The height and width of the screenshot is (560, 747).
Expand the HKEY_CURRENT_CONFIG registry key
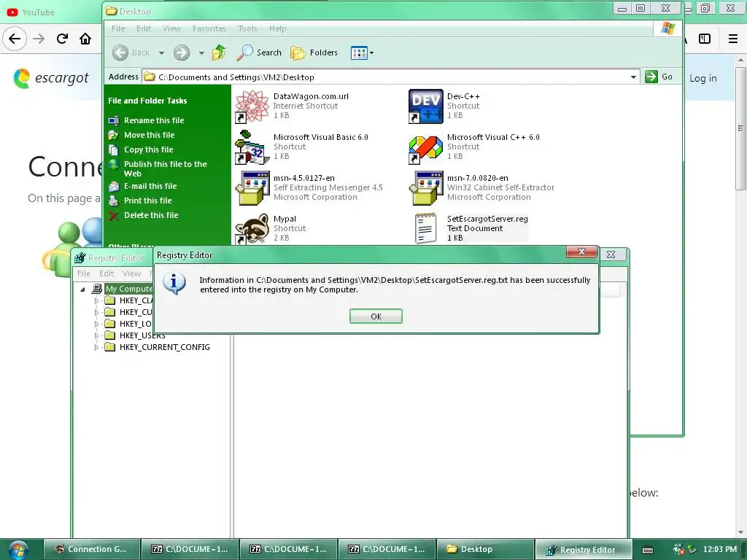pyautogui.click(x=96, y=347)
